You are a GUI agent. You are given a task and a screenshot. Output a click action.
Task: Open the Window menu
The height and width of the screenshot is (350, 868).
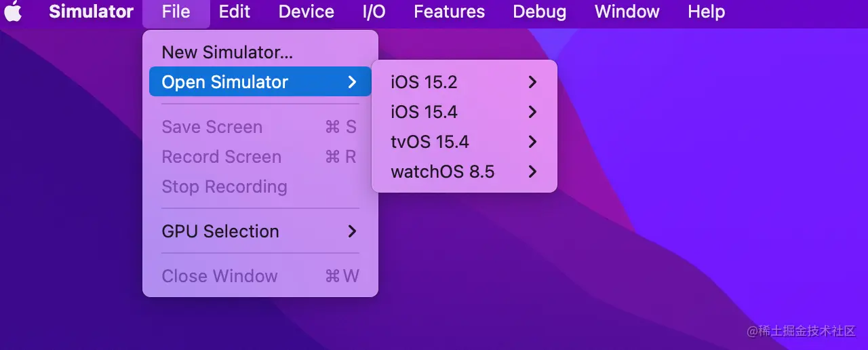pos(627,12)
